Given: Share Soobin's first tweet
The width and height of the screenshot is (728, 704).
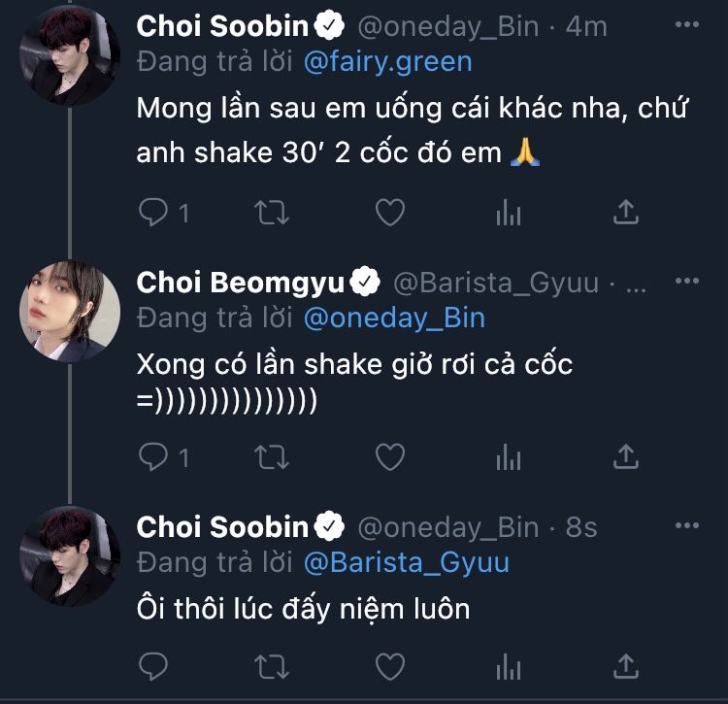Looking at the screenshot, I should point(627,214).
